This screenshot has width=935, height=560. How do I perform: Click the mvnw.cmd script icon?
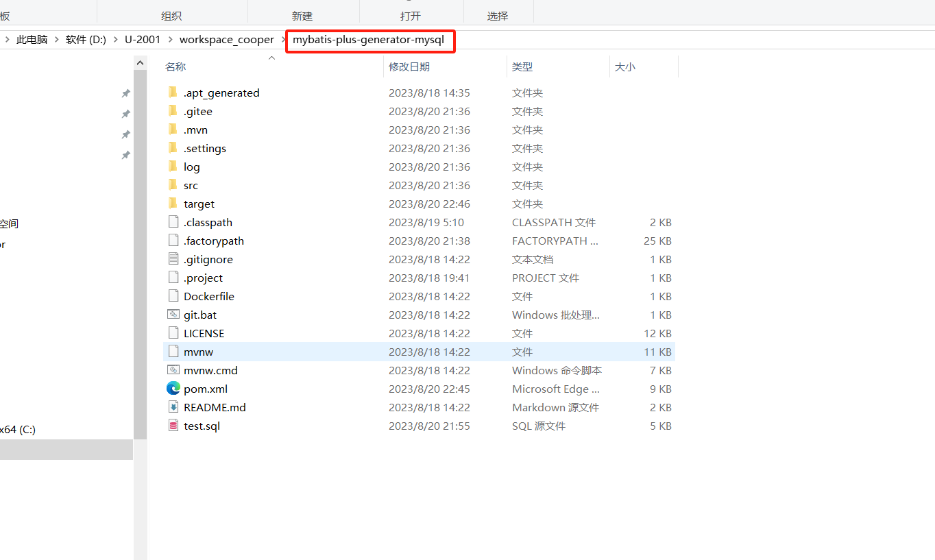click(x=173, y=370)
